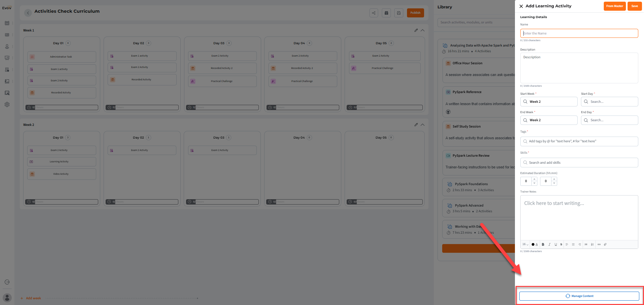Focus the Name input field
The image size is (644, 305).
[579, 33]
